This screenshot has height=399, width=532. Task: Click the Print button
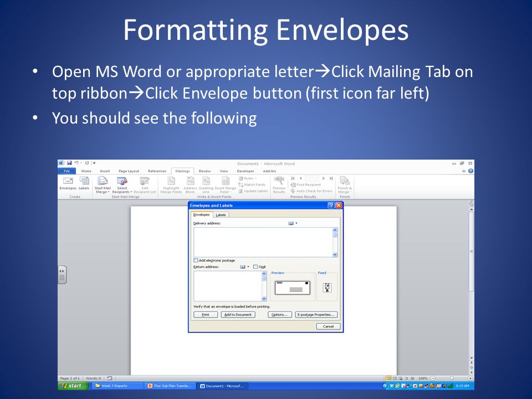pyautogui.click(x=206, y=315)
